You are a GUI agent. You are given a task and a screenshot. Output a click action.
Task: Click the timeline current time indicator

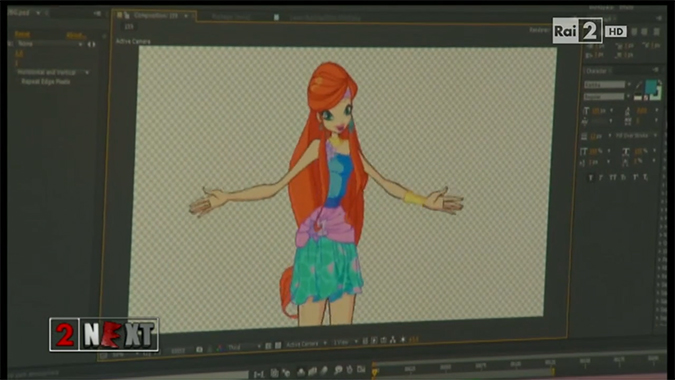(x=375, y=370)
